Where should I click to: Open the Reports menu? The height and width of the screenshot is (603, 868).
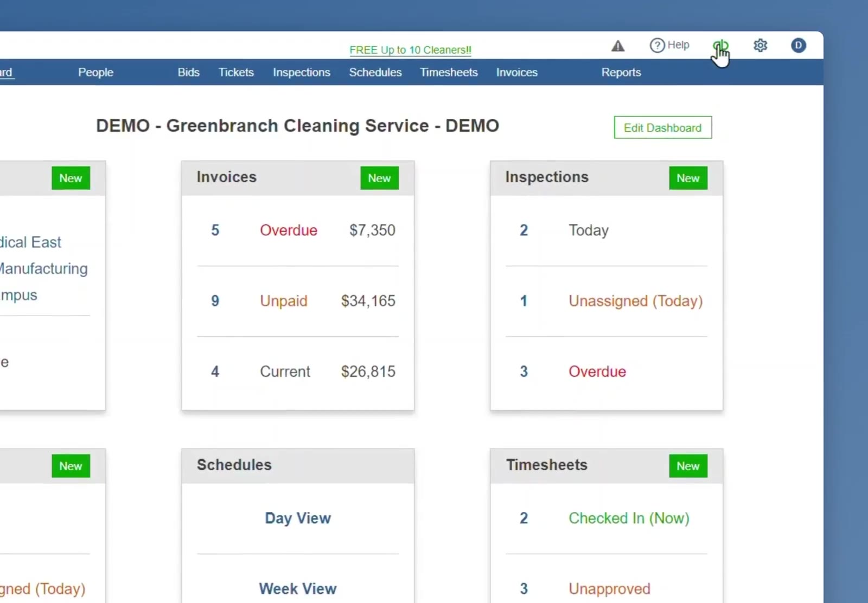coord(621,72)
